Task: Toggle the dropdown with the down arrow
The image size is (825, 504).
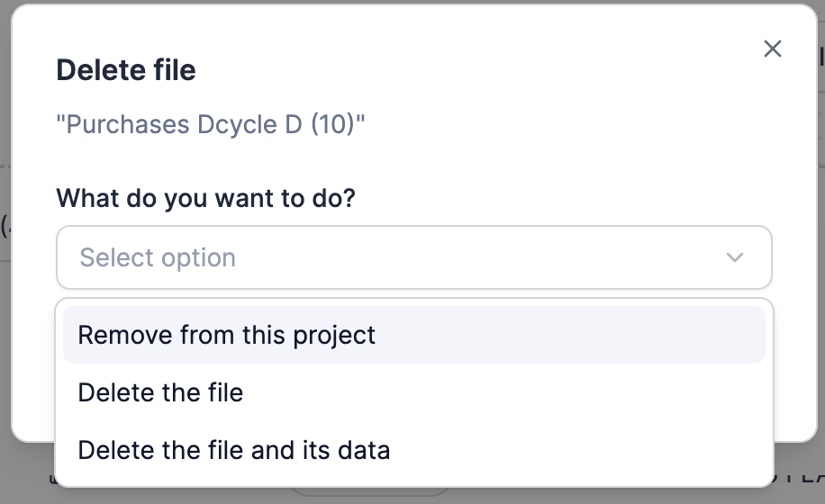Action: (735, 257)
